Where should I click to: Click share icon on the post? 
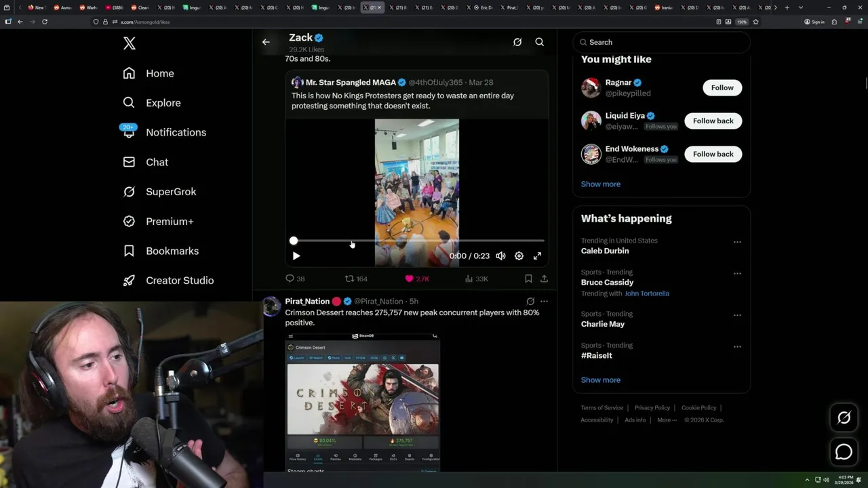click(544, 279)
